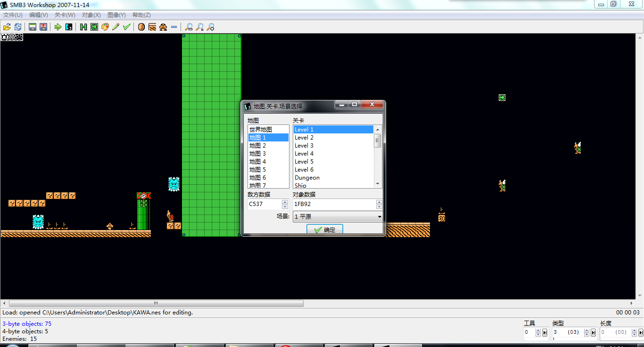Click the 对象数据 field containing 1FB92
Image resolution: width=644 pixels, height=347 pixels.
[335, 204]
